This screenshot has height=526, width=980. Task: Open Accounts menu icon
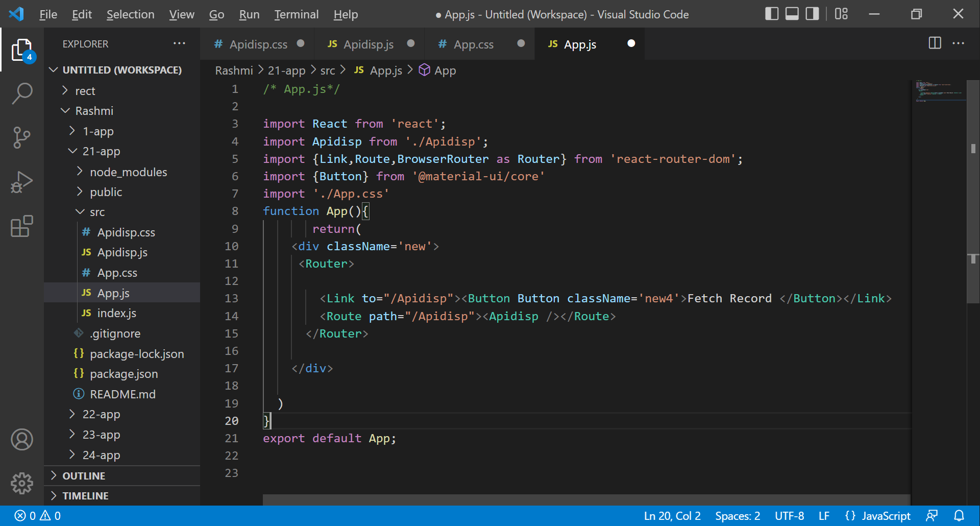22,440
